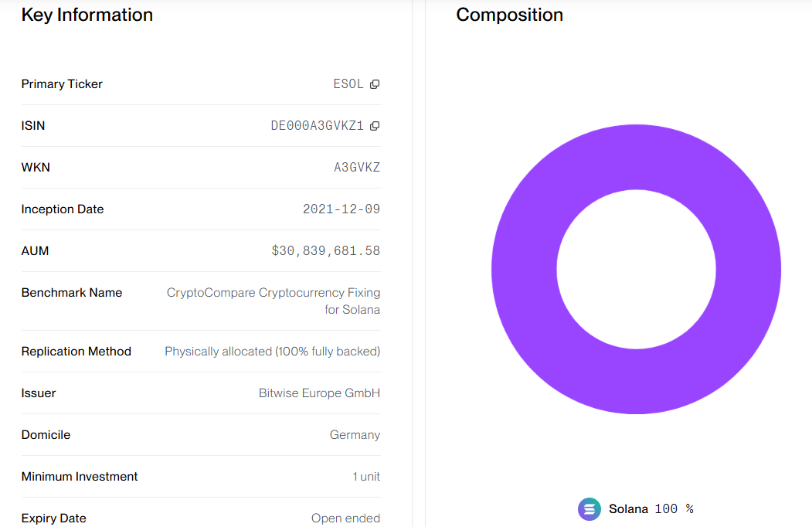
Task: Click the Open ended expiry value
Action: click(x=345, y=518)
